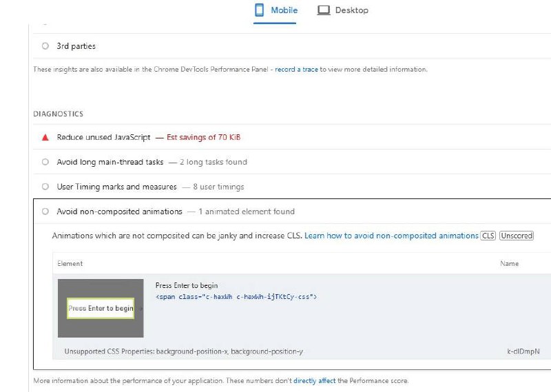Open "Learn how to avoid non-composited animations" link
551x392 pixels.
coord(391,236)
